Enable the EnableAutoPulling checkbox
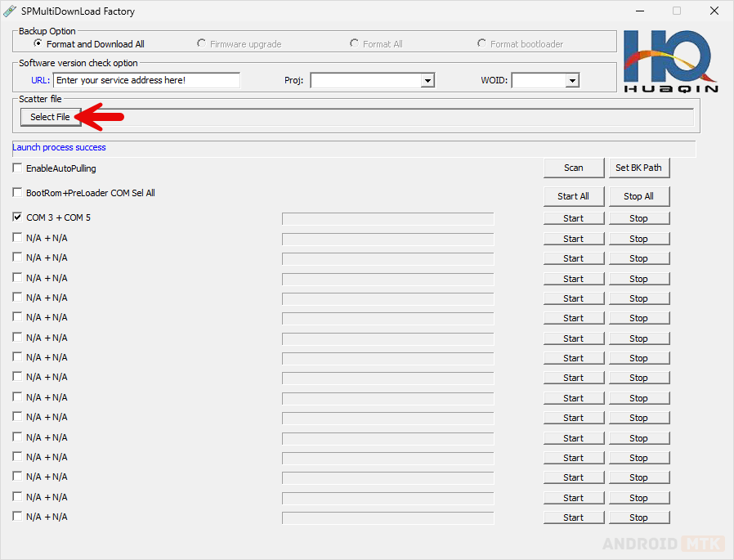 [18, 168]
